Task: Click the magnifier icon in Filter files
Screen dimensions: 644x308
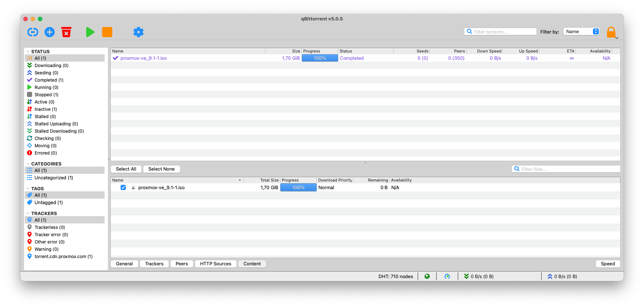Action: point(517,169)
